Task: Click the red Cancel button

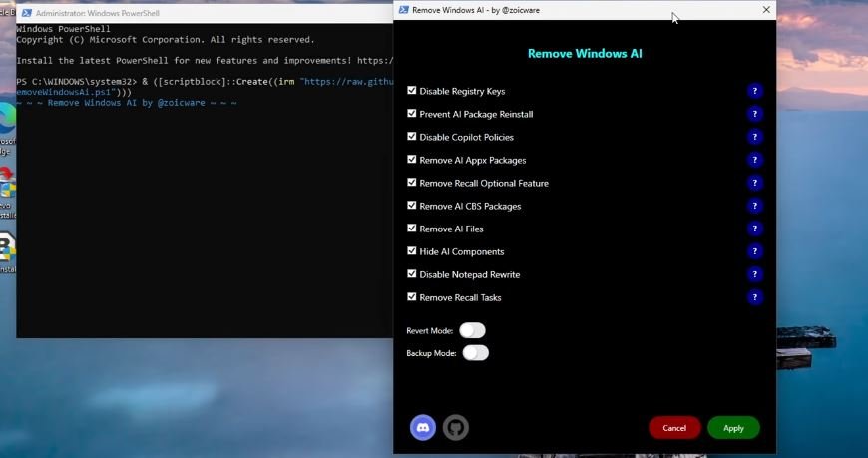Action: click(x=674, y=428)
